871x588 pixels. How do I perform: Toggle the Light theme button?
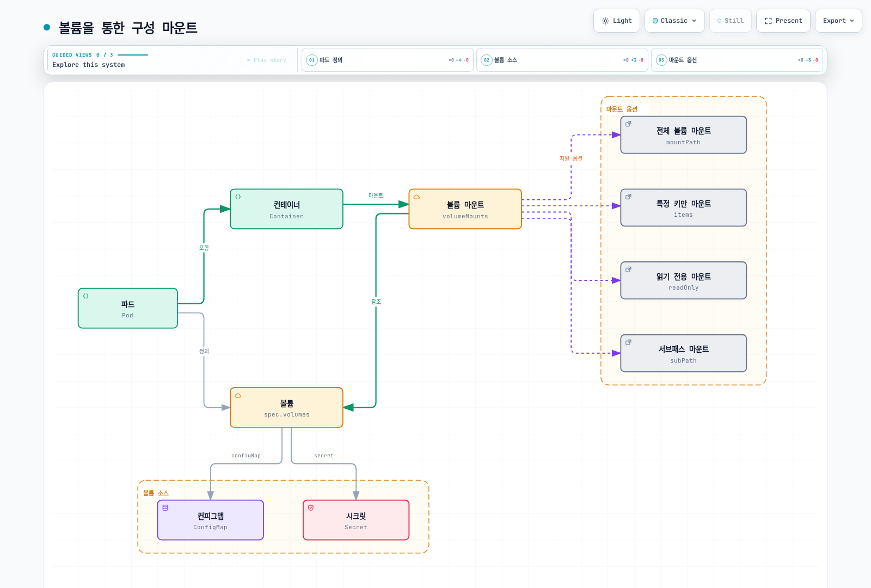pos(617,21)
